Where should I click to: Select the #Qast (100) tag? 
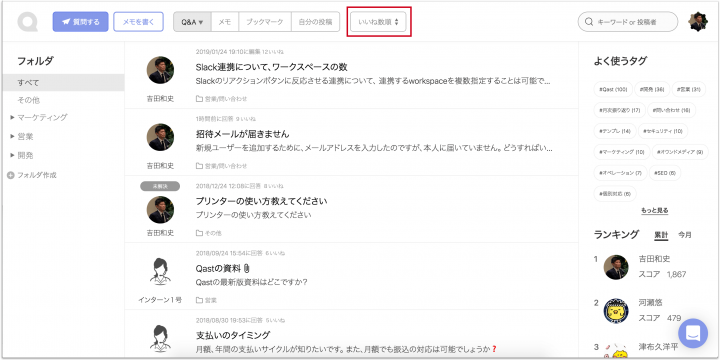[x=613, y=89]
